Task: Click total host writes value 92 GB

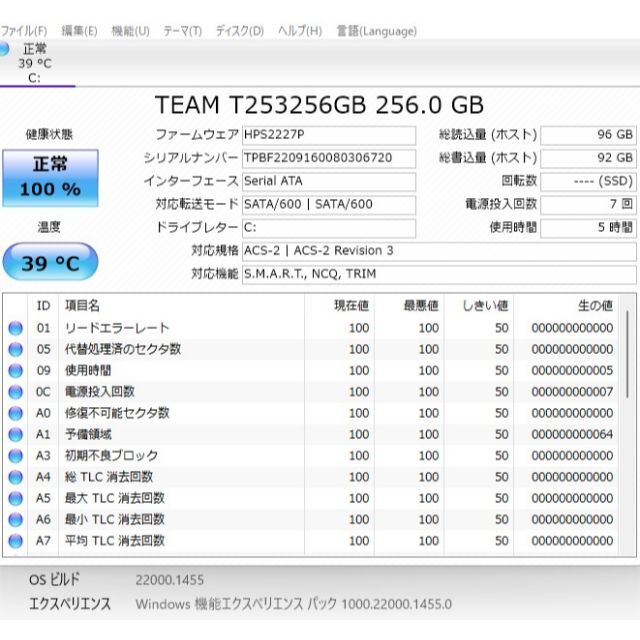Action: [588, 158]
